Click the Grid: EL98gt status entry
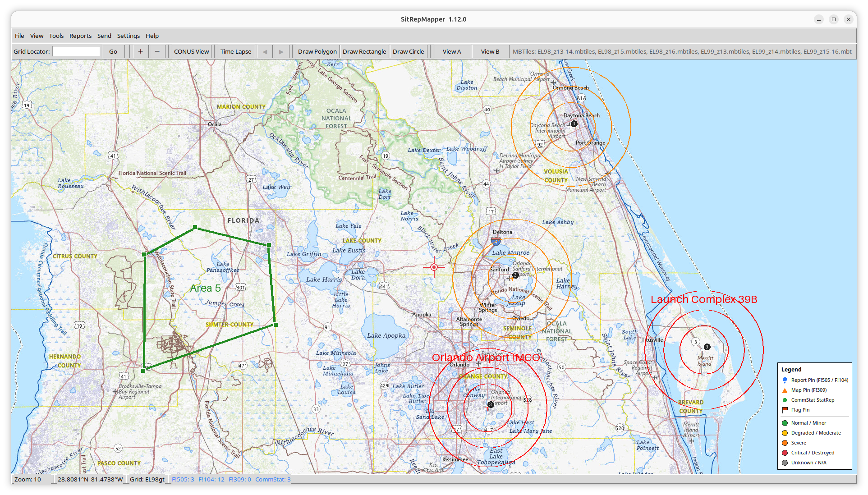868x495 pixels. [147, 479]
